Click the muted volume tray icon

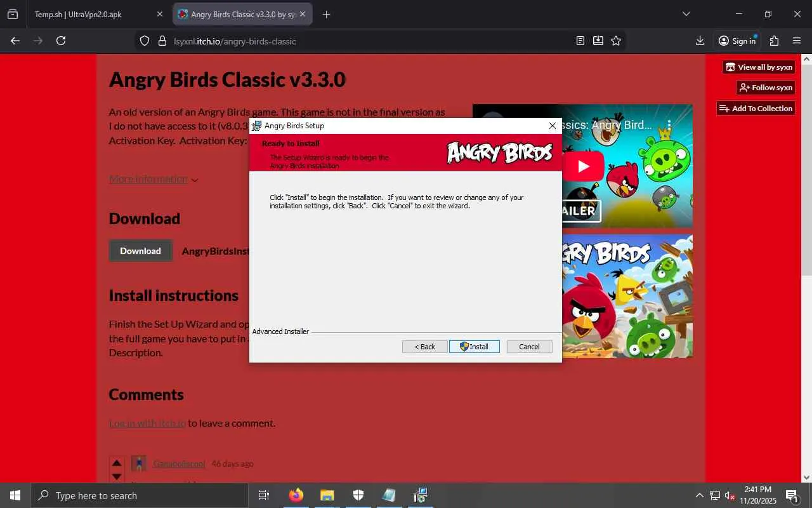pyautogui.click(x=730, y=495)
